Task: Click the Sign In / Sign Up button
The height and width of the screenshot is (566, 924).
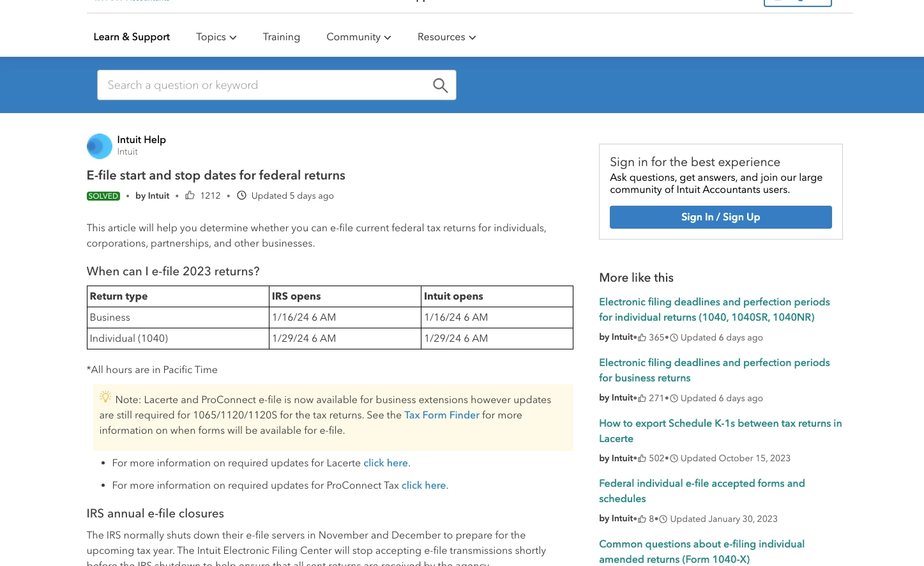Action: pyautogui.click(x=720, y=217)
